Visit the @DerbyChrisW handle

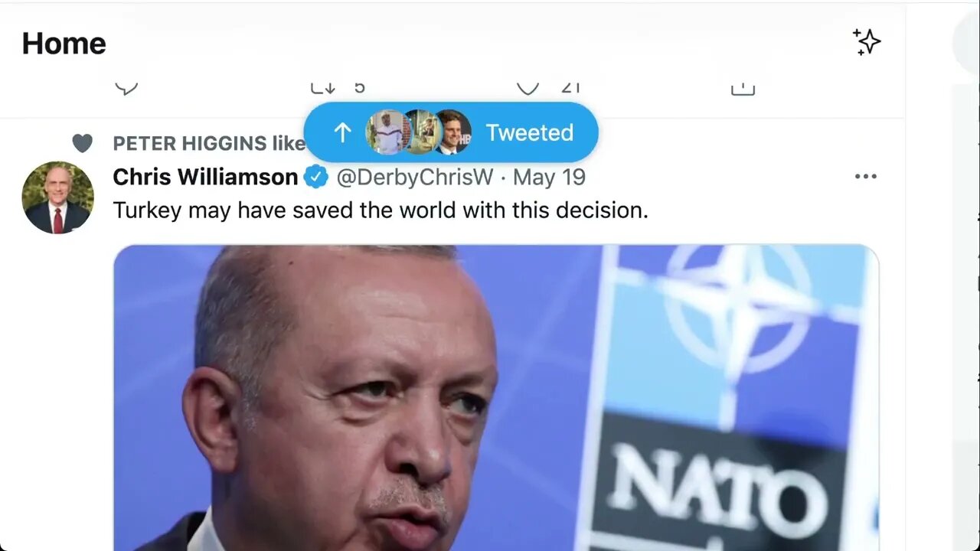tap(415, 178)
